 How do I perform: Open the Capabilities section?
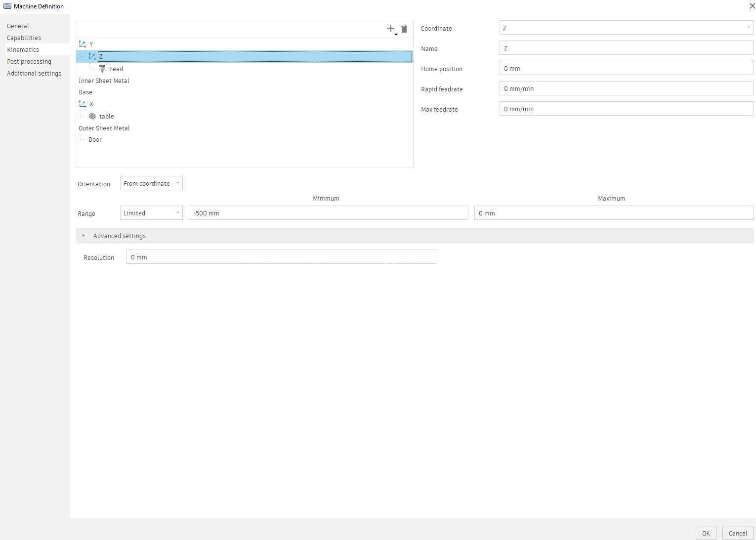[x=24, y=38]
